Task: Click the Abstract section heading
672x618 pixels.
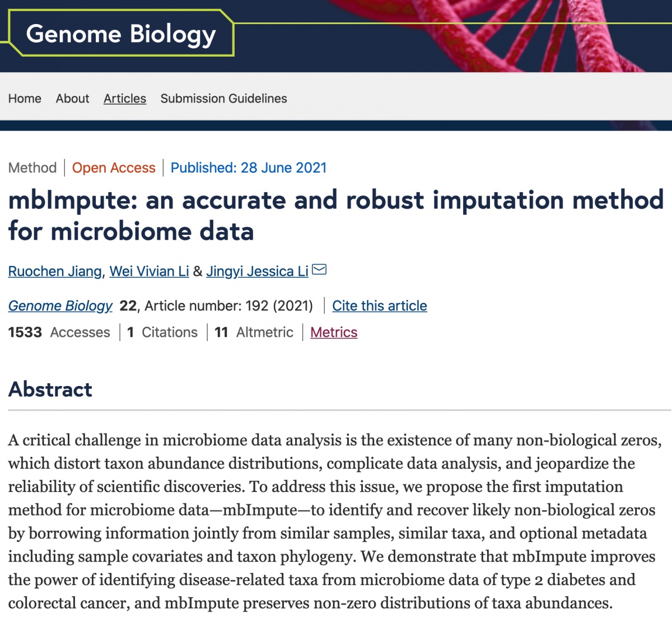Action: click(x=50, y=389)
